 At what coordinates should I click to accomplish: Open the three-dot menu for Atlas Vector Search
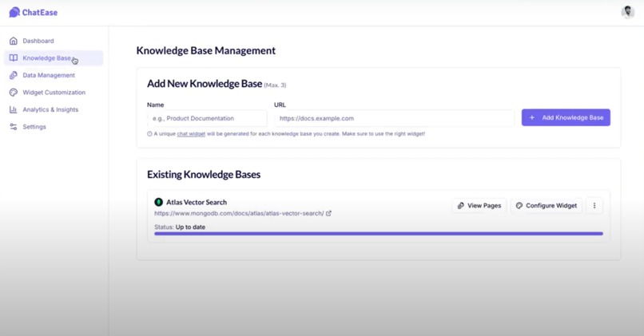tap(594, 206)
